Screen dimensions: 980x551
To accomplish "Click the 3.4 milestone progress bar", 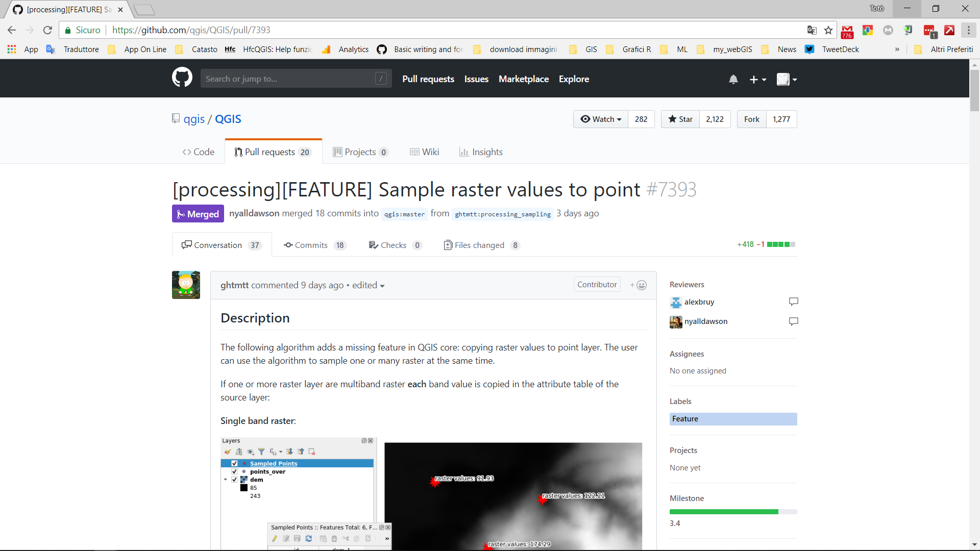I will coord(732,511).
